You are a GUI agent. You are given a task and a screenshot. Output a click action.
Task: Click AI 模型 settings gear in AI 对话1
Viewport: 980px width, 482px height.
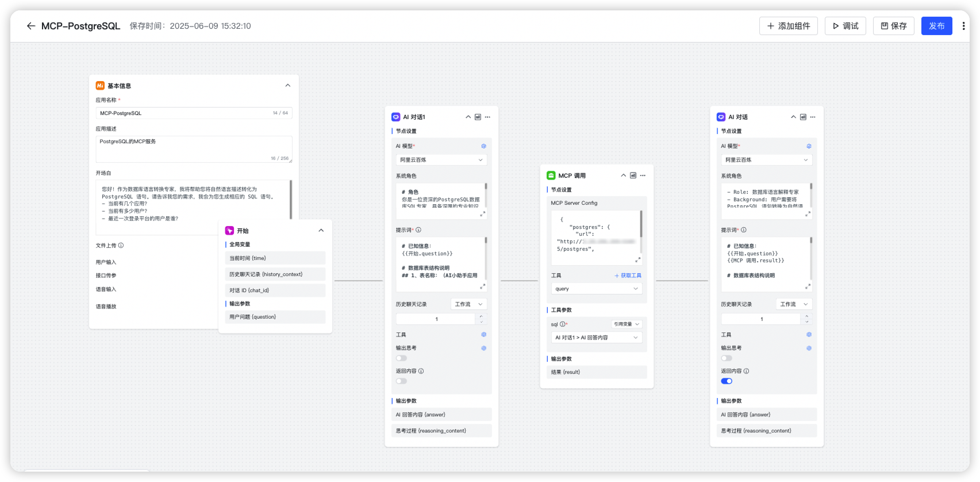point(483,146)
